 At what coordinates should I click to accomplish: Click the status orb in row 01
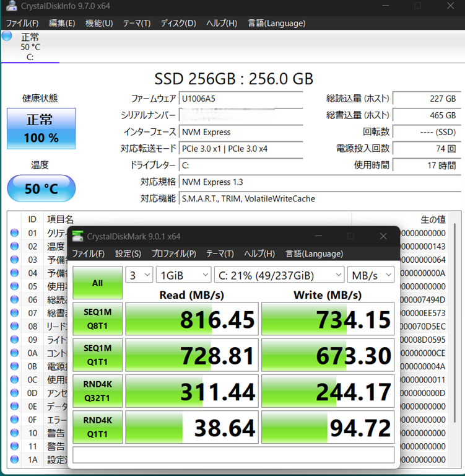click(x=14, y=233)
